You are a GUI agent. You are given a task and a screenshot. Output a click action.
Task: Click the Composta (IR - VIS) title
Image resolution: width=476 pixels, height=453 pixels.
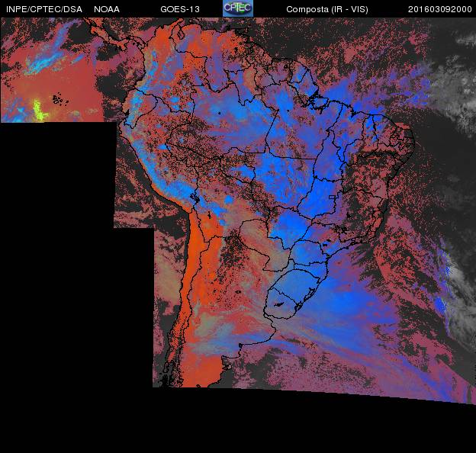[x=327, y=10]
